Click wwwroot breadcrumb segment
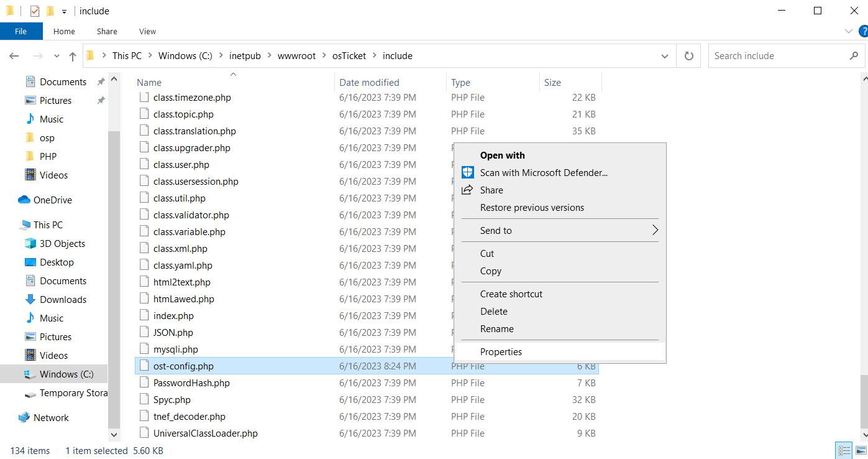 click(296, 56)
